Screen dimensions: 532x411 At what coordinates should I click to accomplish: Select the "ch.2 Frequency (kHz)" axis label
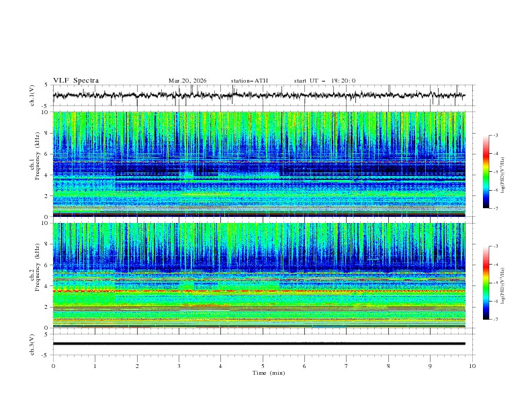point(35,267)
